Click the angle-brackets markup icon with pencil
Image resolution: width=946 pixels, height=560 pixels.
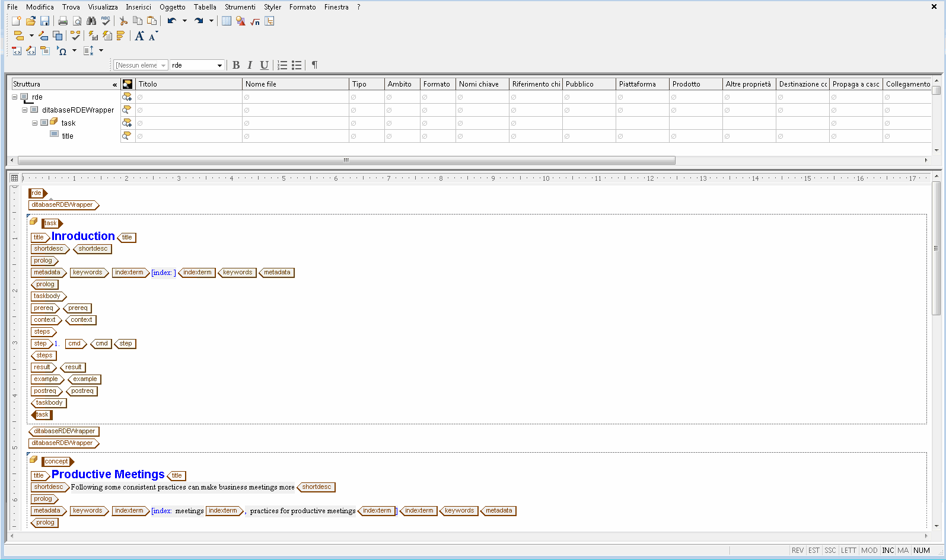pyautogui.click(x=31, y=51)
